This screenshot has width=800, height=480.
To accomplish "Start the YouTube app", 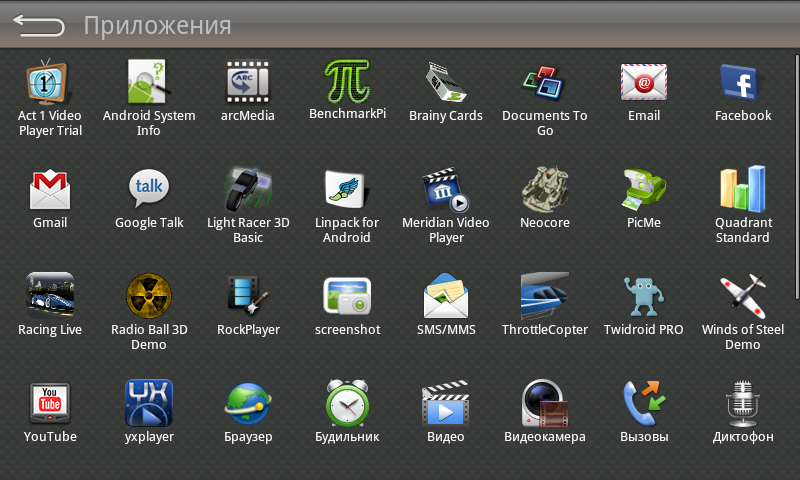I will [50, 403].
